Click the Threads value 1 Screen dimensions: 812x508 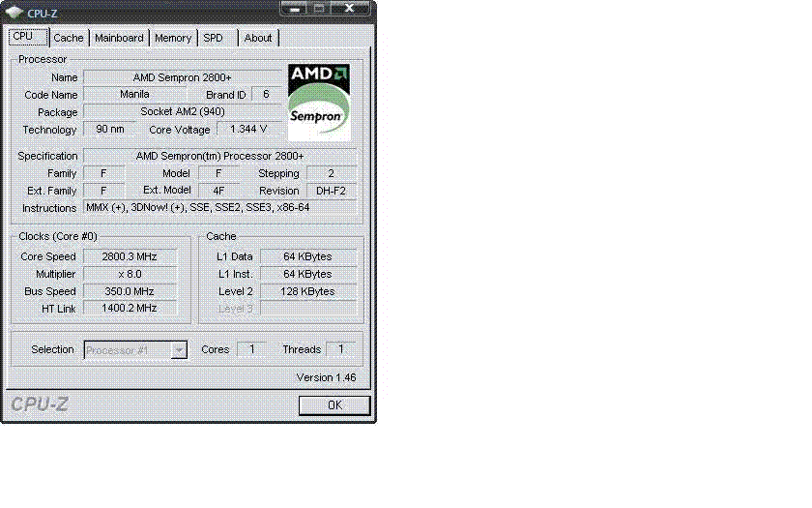(x=340, y=349)
